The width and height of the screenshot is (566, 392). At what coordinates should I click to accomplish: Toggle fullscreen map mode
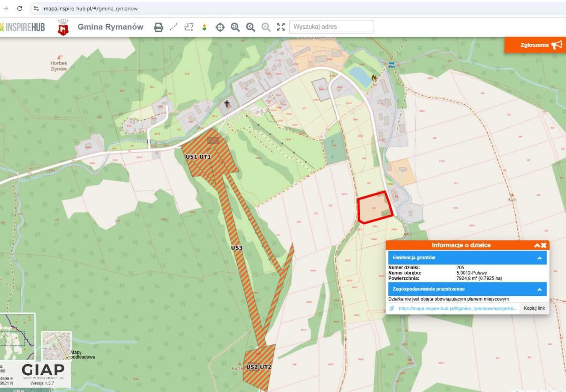280,27
